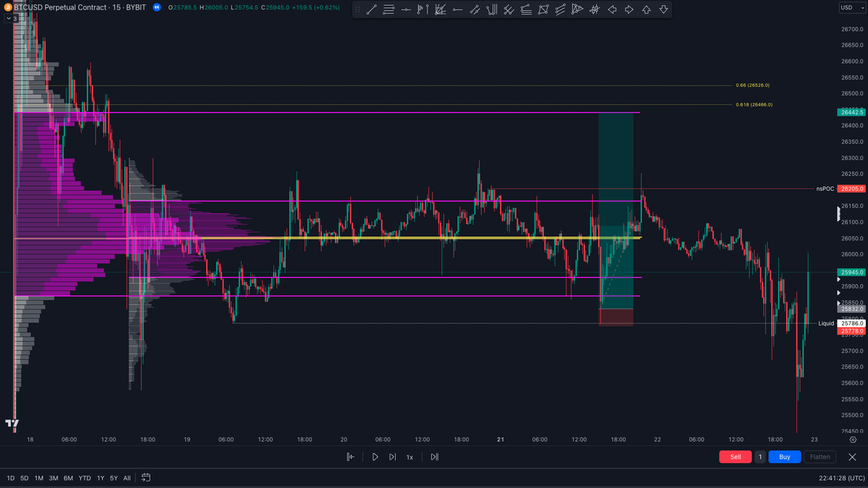The height and width of the screenshot is (488, 868).
Task: Select the flag and pin marker tool
Action: 423,9
